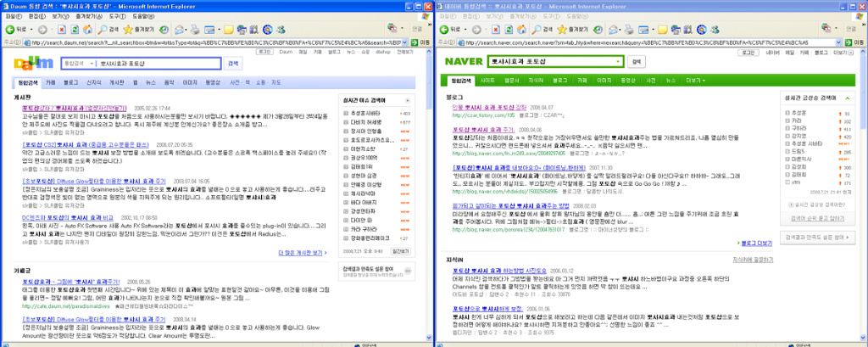Open Back history dropdown arrow in Naver window
This screenshot has height=347, width=868.
[x=465, y=30]
